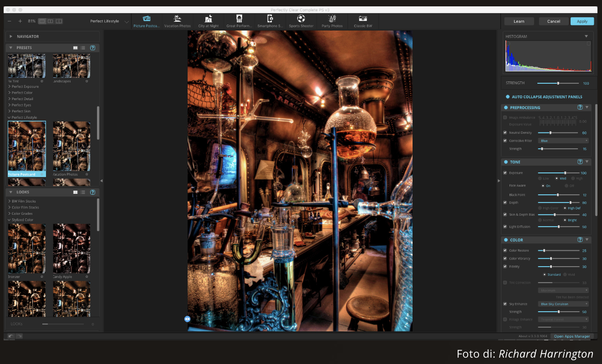Pick the Party Photos preset icon
The height and width of the screenshot is (364, 602).
tap(332, 18)
